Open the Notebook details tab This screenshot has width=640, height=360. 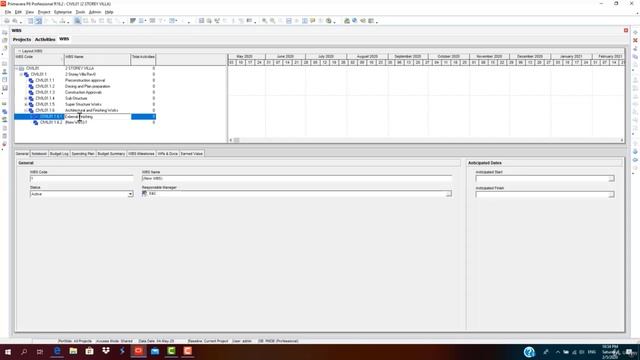pyautogui.click(x=39, y=154)
